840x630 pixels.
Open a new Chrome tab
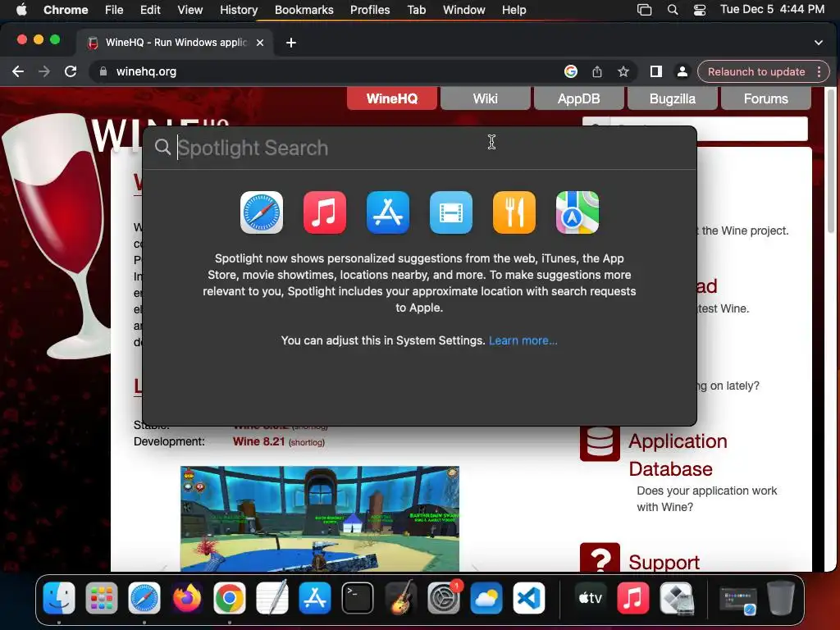coord(291,43)
